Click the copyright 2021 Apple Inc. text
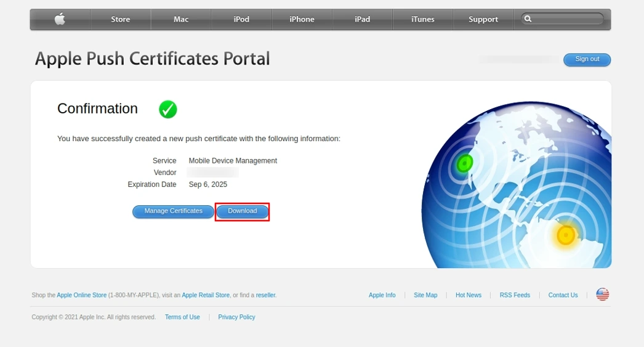 tap(94, 317)
